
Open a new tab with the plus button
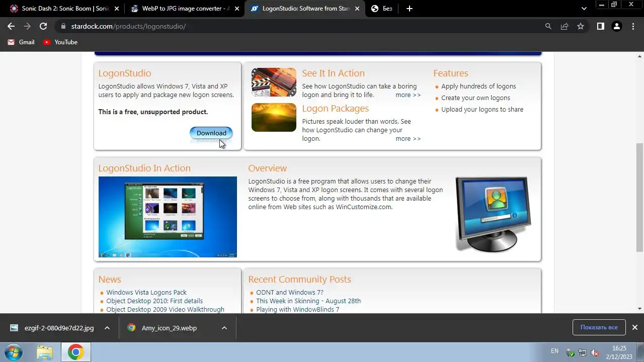point(410,9)
